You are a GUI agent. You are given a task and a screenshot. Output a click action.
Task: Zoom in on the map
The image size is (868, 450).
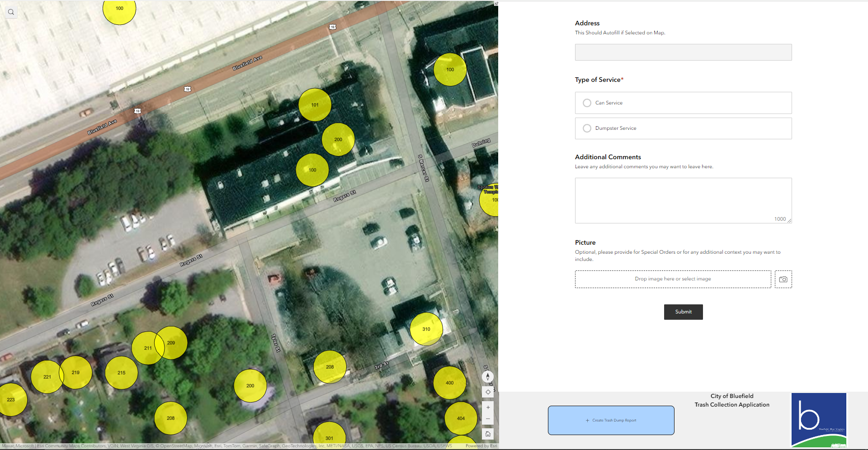[488, 407]
